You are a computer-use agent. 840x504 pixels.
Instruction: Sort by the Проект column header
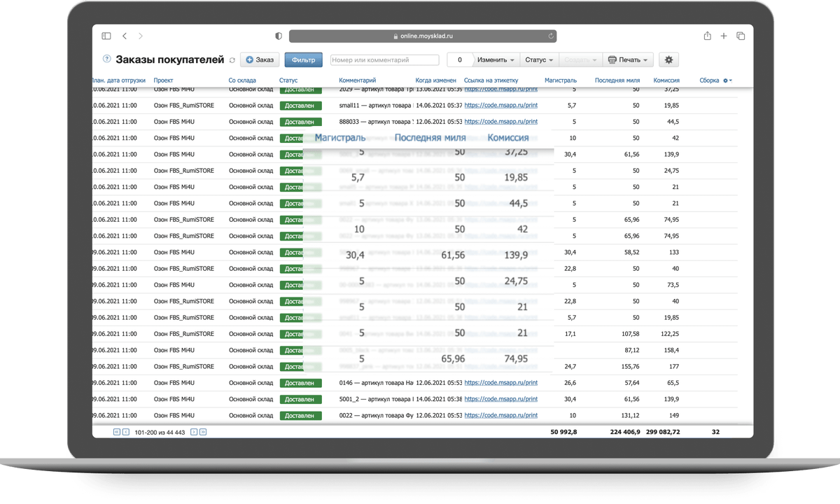163,80
